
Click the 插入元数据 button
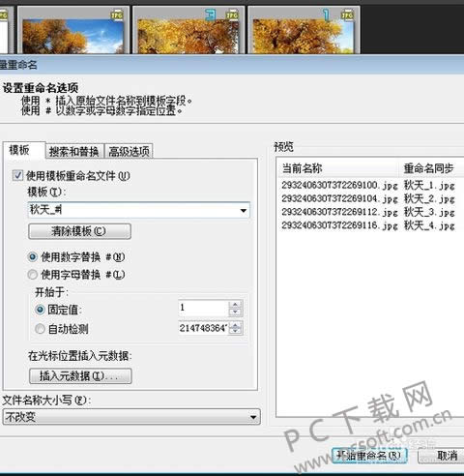[80, 376]
